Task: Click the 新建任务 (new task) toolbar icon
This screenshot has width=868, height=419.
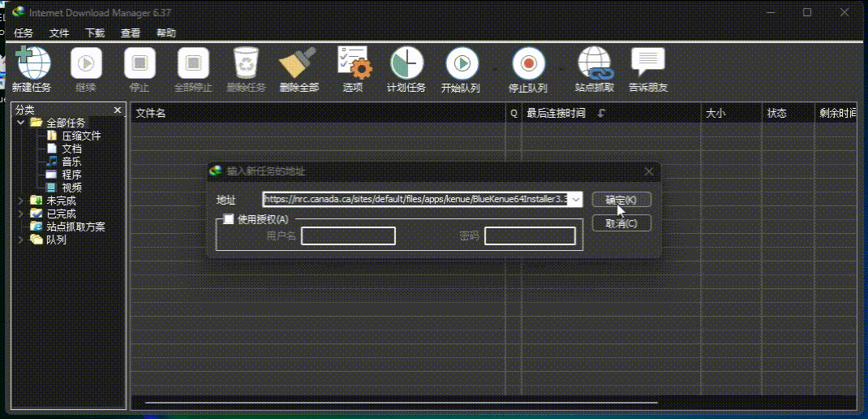Action: (32, 63)
